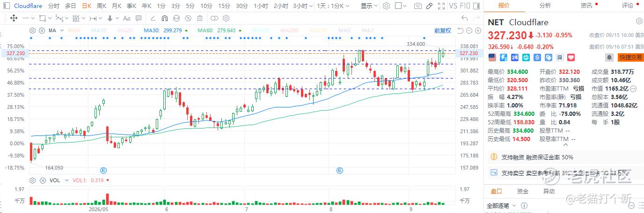Select the crosshair move cursor tool
Screen dimensions: 644x213
[14, 18]
